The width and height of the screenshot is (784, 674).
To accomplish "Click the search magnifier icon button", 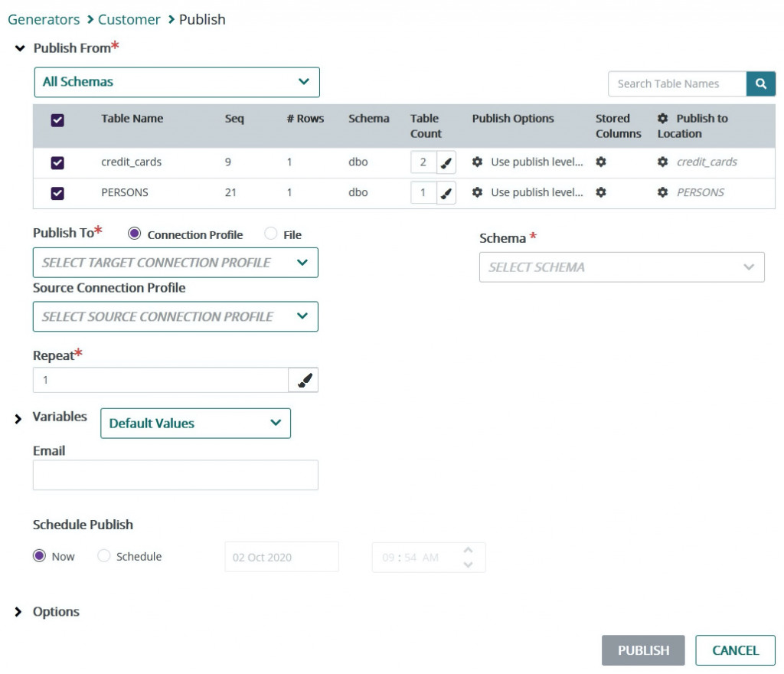I will pyautogui.click(x=760, y=84).
